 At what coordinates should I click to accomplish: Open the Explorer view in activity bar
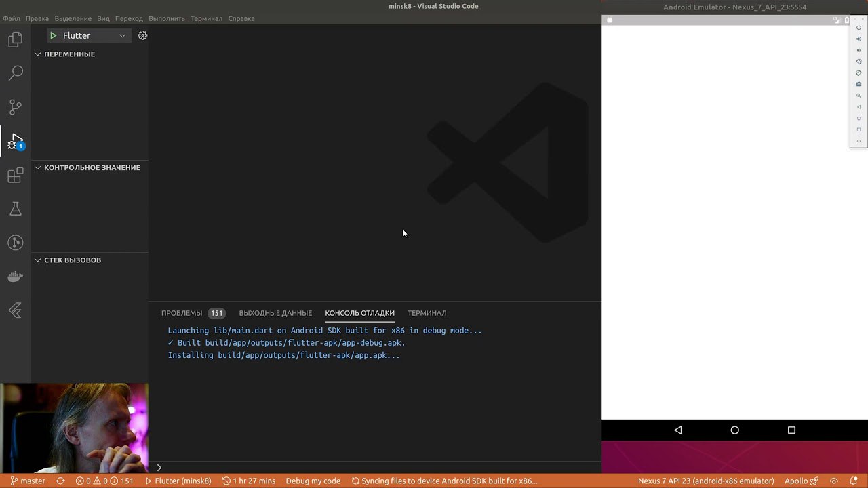click(x=15, y=40)
